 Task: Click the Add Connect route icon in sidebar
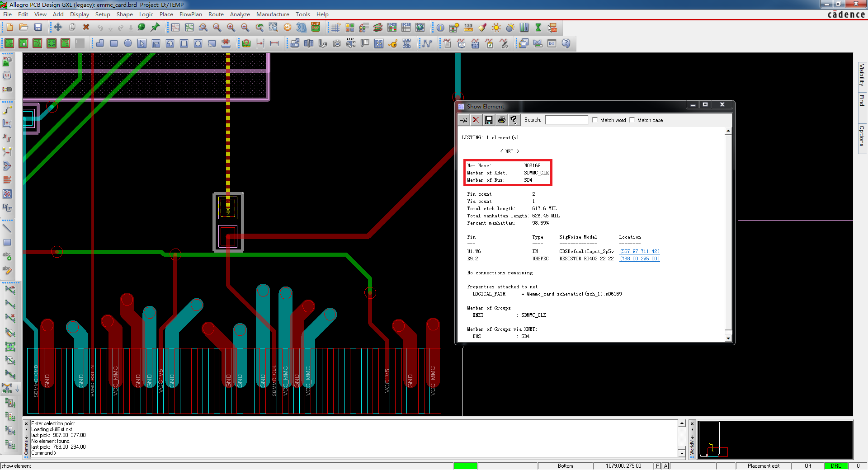click(x=7, y=110)
